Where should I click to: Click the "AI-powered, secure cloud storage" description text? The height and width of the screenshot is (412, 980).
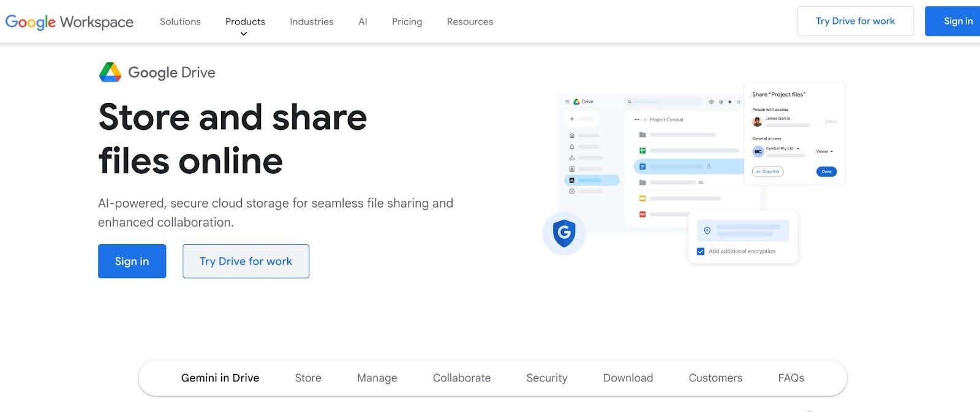tap(276, 212)
